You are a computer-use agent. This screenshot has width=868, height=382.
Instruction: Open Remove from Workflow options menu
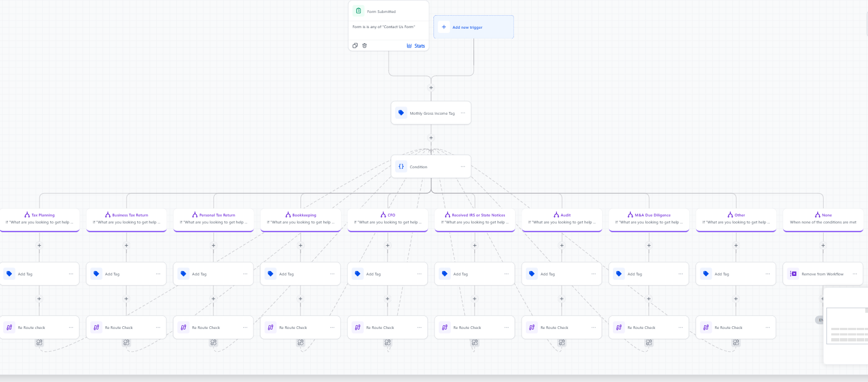coord(854,274)
